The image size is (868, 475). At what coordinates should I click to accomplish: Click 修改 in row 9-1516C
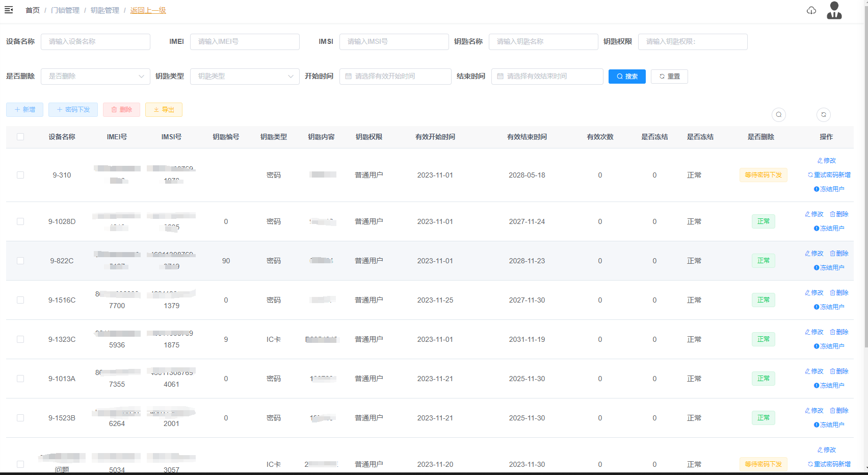coord(814,293)
